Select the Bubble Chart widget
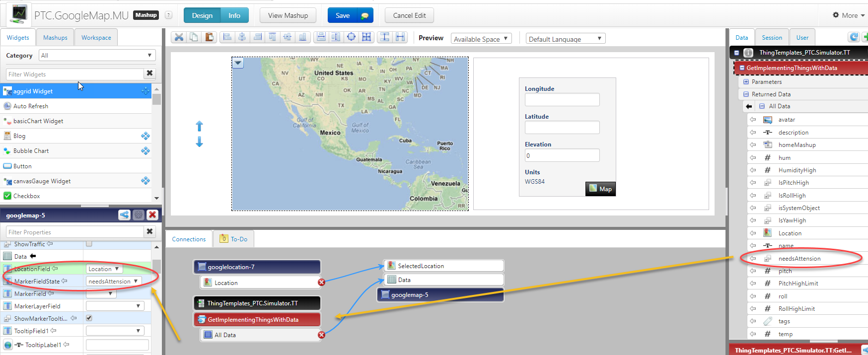The image size is (868, 355). tap(76, 151)
